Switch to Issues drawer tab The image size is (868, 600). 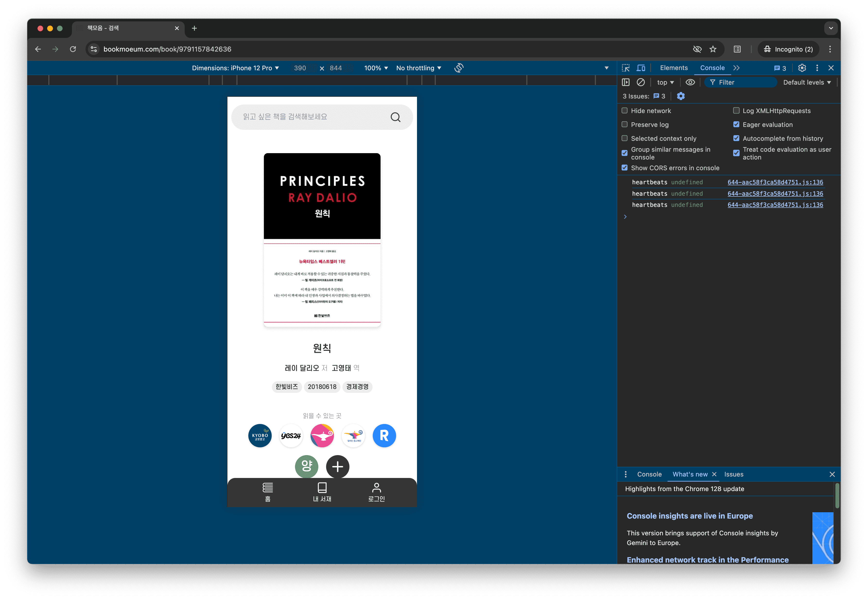(733, 475)
